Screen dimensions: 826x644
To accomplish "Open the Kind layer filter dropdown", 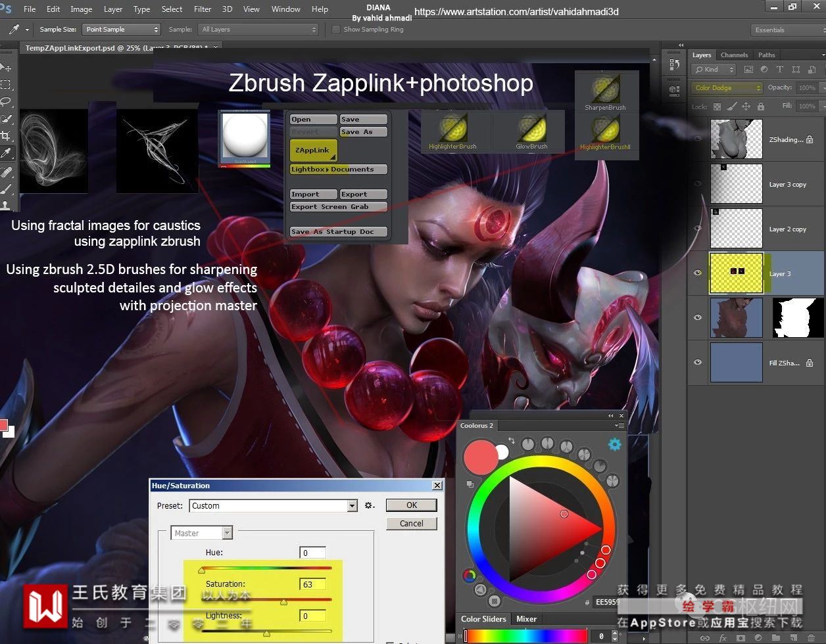I will point(714,69).
